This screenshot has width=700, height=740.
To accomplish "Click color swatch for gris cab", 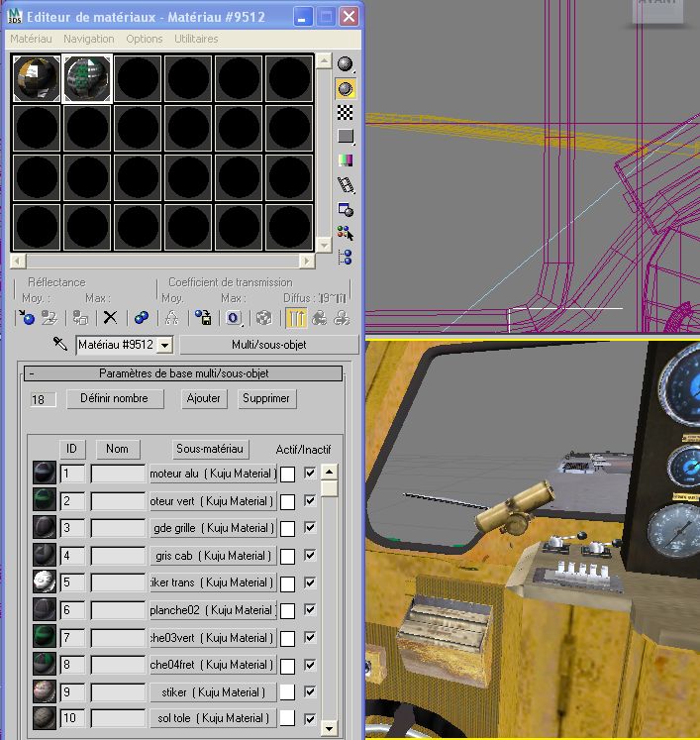I will coord(287,556).
